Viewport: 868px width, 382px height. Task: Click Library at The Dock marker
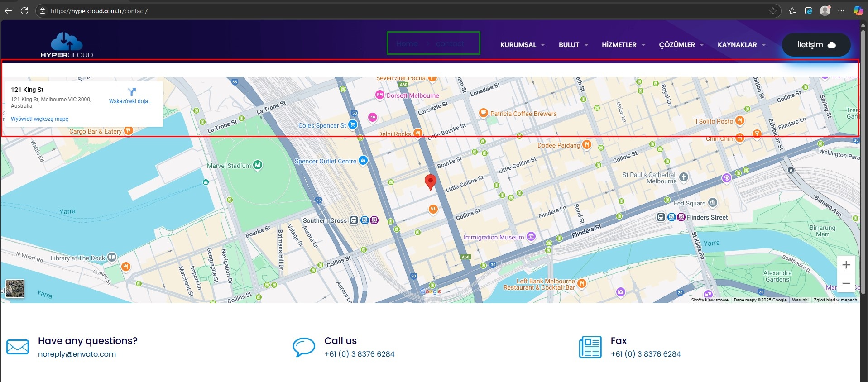112,258
